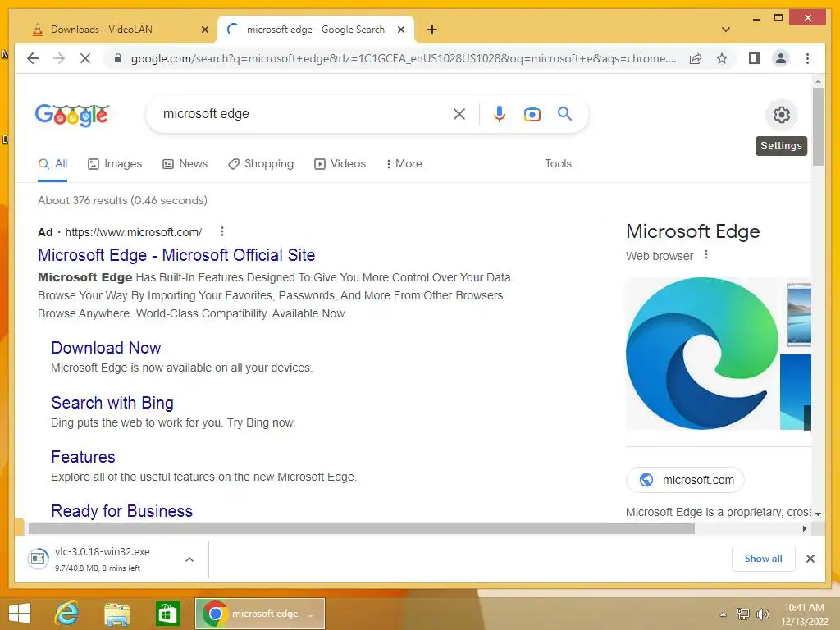The image size is (840, 630).
Task: Click the Google holiday logo
Action: [x=72, y=115]
